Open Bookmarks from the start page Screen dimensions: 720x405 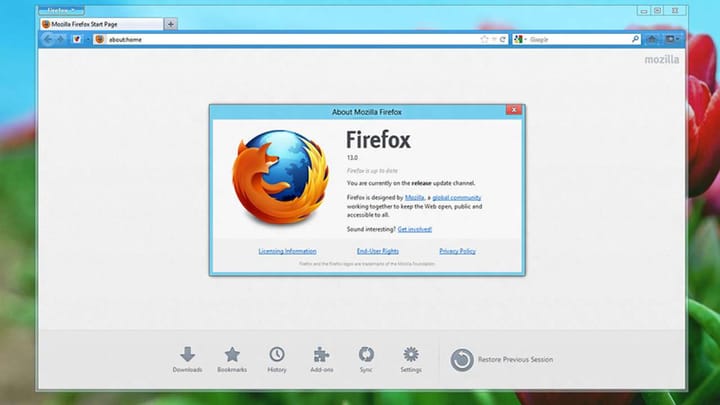232,360
